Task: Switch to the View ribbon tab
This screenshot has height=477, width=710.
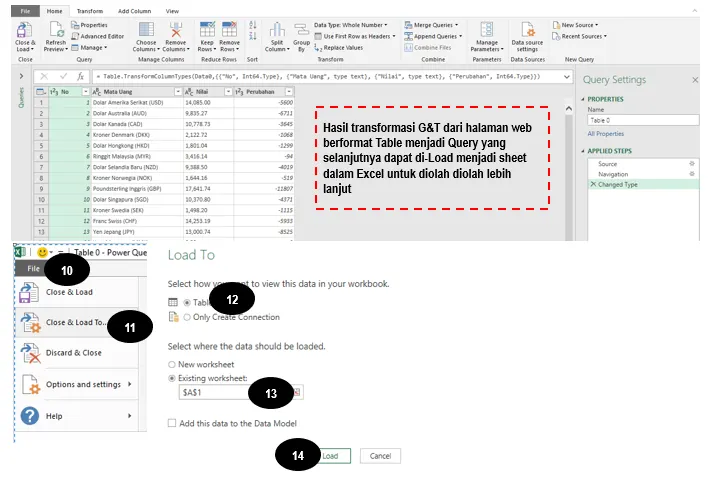Action: tap(172, 11)
